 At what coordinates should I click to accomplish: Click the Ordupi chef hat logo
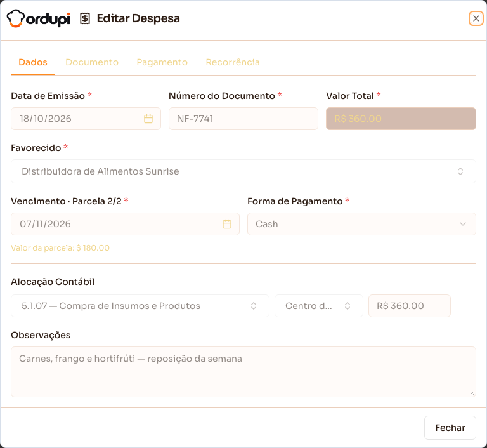click(15, 18)
